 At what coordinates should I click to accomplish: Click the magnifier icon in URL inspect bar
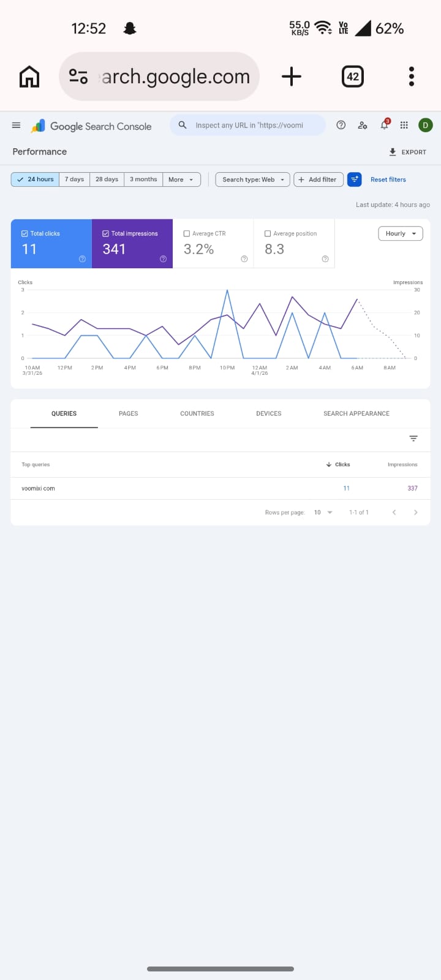[x=183, y=125]
